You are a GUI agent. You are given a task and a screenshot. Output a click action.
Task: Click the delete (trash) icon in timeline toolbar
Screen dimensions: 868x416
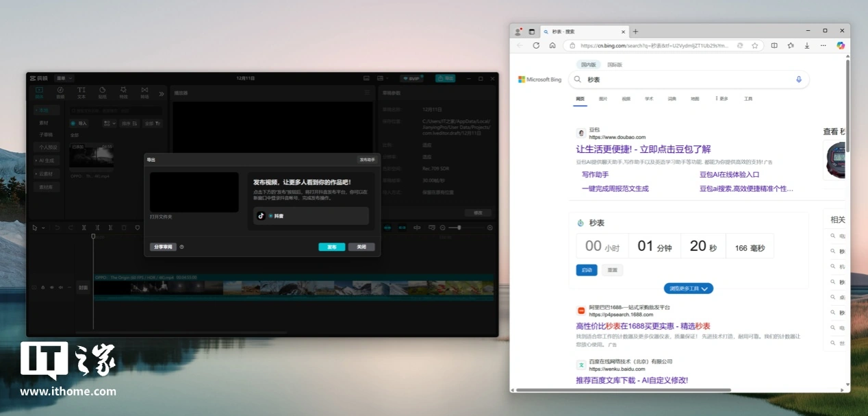[124, 228]
